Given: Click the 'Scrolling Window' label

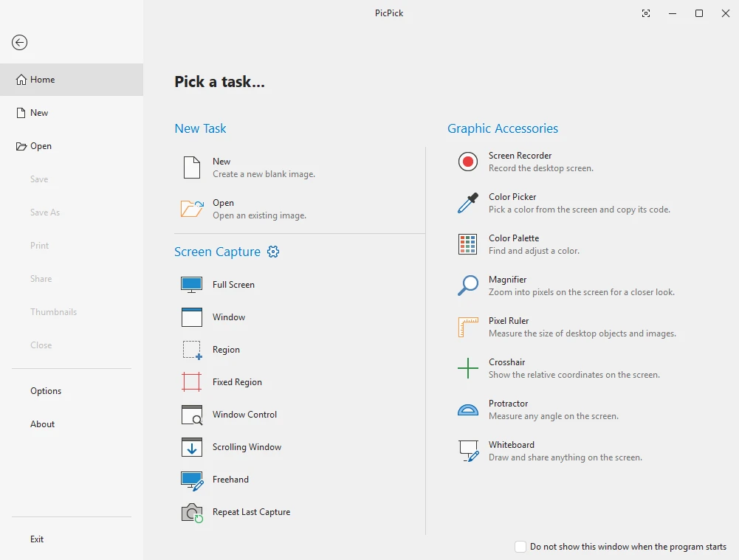Looking at the screenshot, I should [x=247, y=447].
